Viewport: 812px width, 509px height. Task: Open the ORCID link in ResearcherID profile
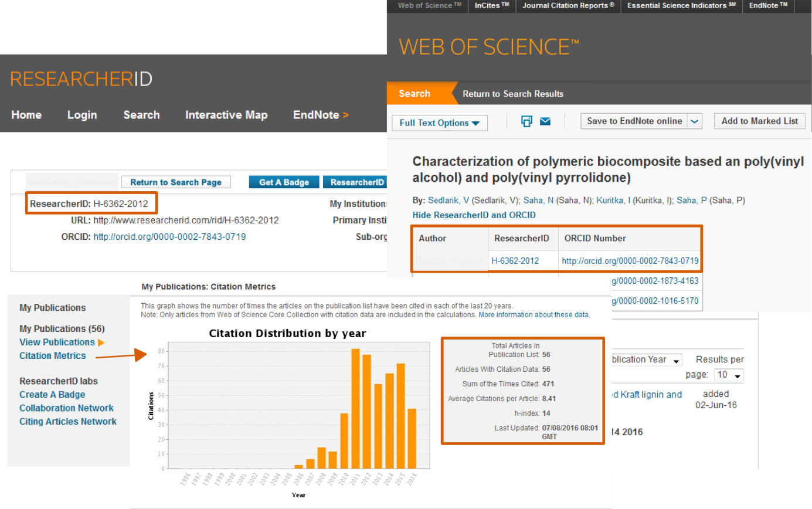(169, 237)
